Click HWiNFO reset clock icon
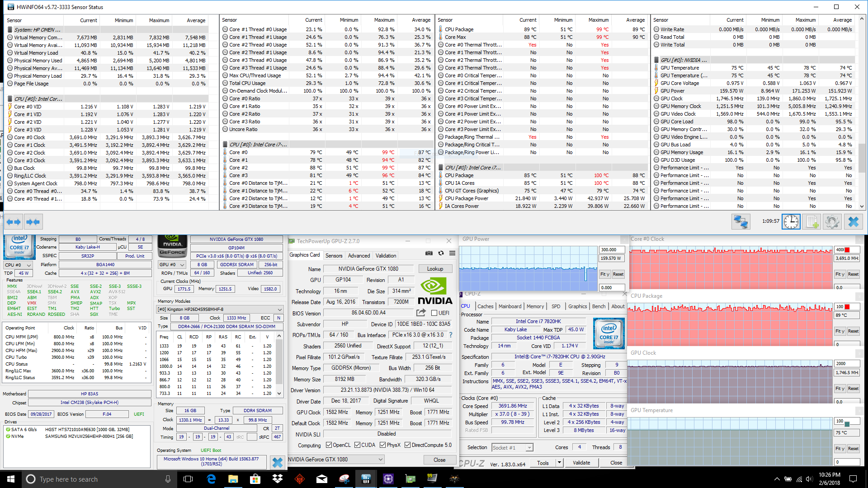 [791, 221]
